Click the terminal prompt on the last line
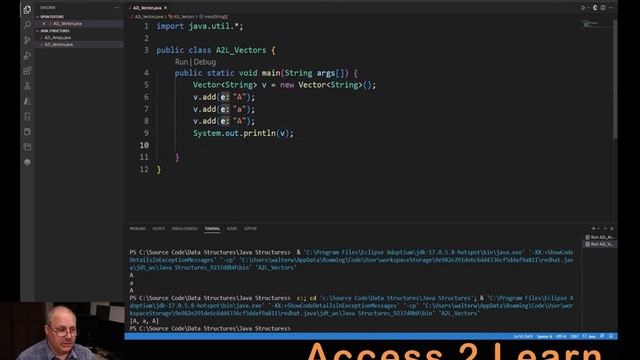Image resolution: width=640 pixels, height=360 pixels. pos(210,329)
